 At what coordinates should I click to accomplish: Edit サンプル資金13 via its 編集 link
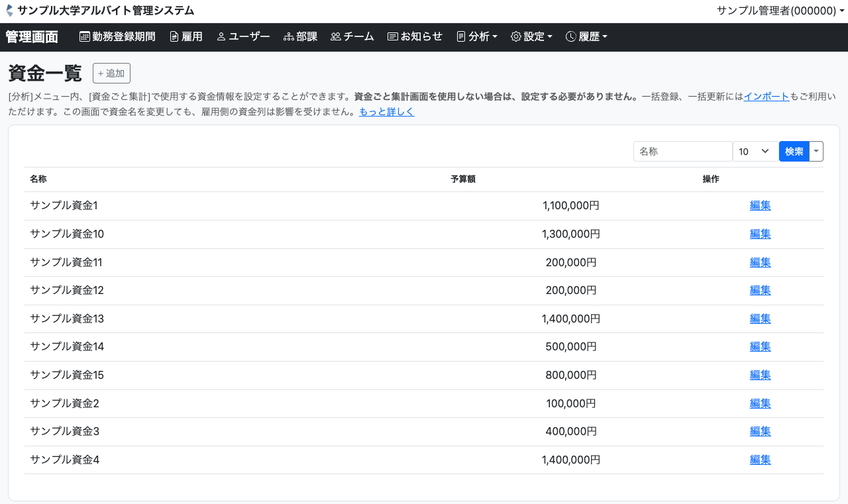point(760,319)
